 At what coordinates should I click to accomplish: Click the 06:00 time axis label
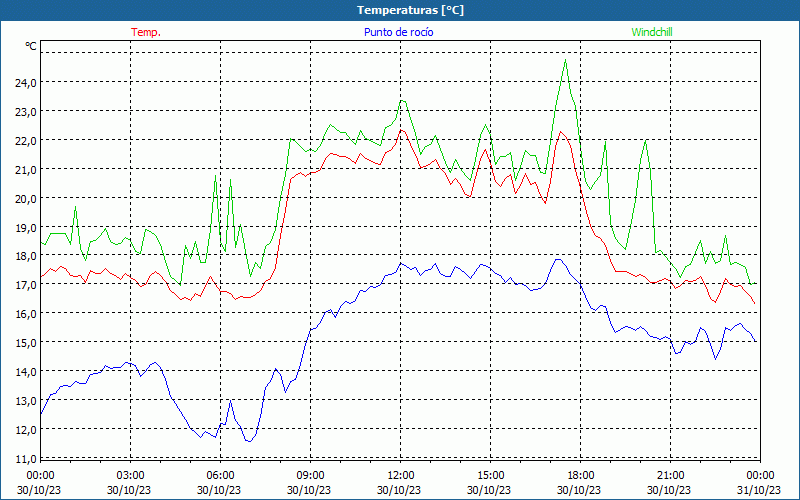220,476
